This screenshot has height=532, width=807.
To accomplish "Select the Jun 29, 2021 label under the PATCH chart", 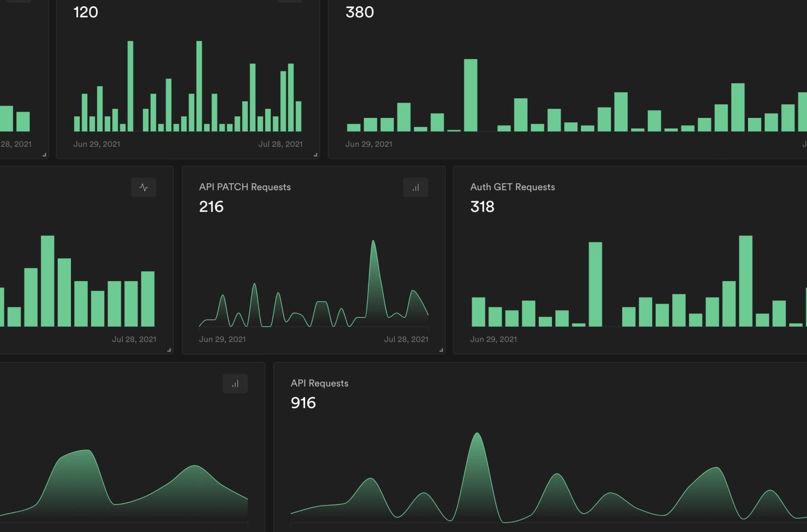I will 222,339.
